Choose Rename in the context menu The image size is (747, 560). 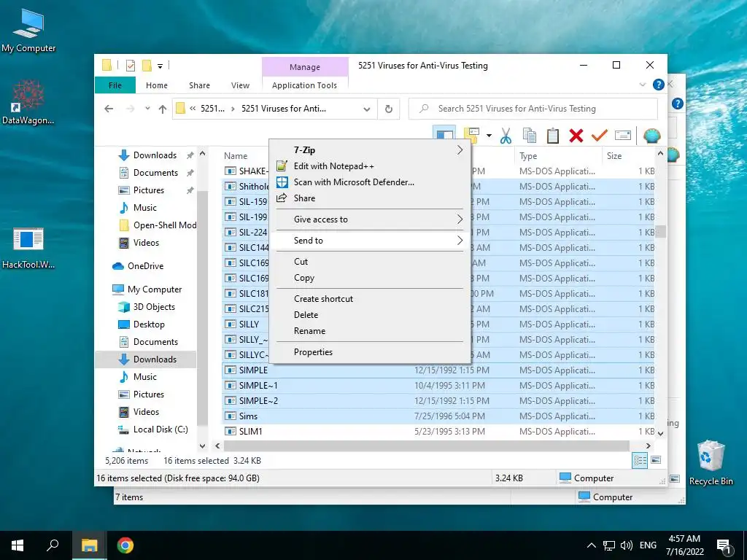coord(370,331)
